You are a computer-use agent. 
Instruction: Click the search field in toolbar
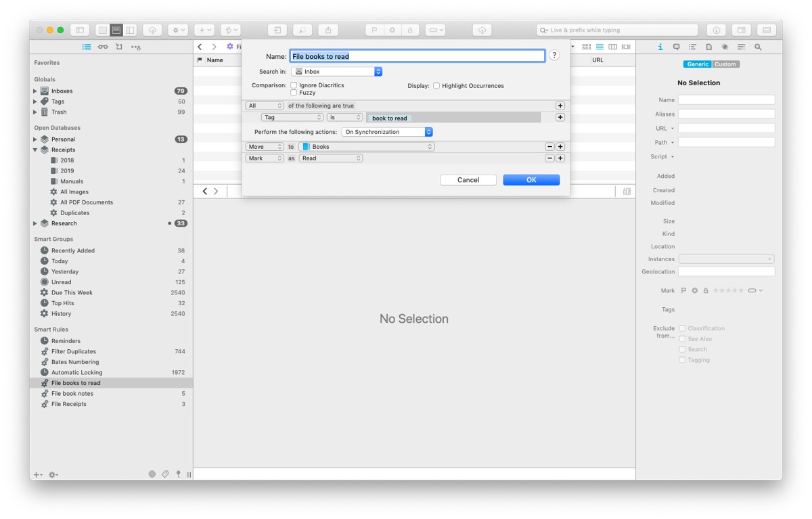click(617, 30)
